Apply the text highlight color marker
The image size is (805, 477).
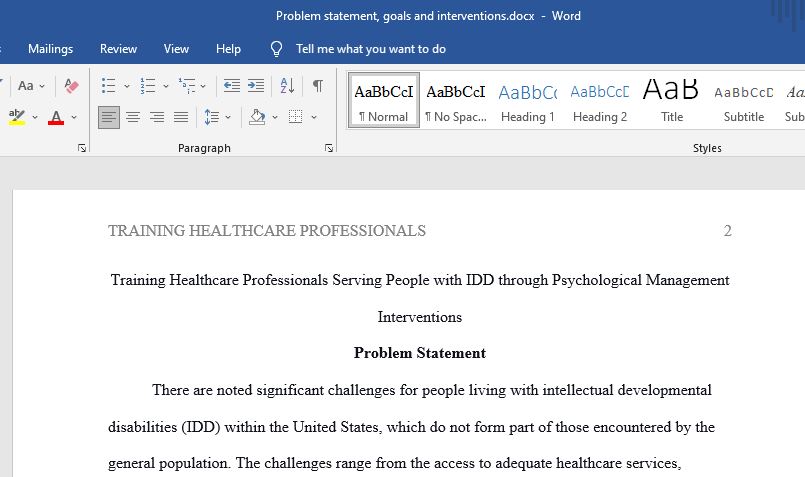coord(17,117)
